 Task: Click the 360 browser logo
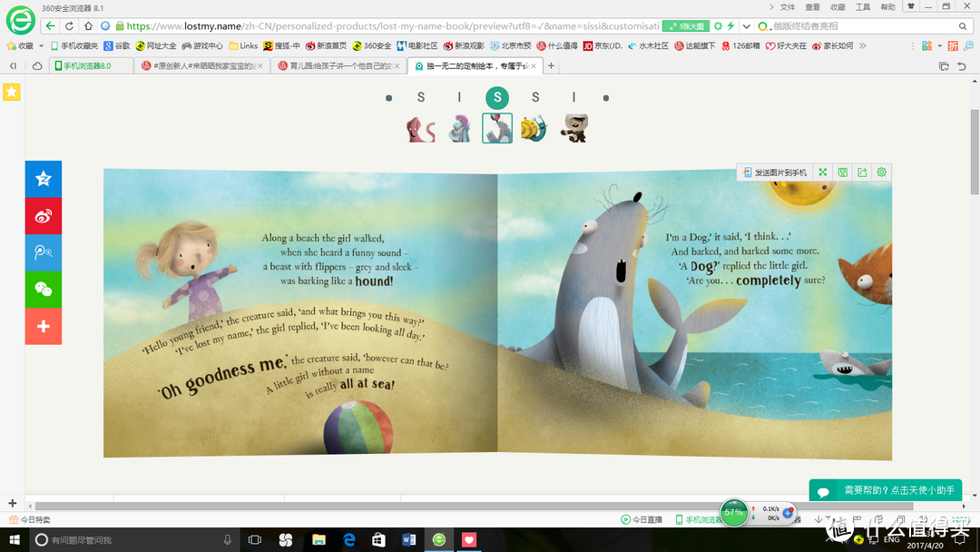point(21,20)
